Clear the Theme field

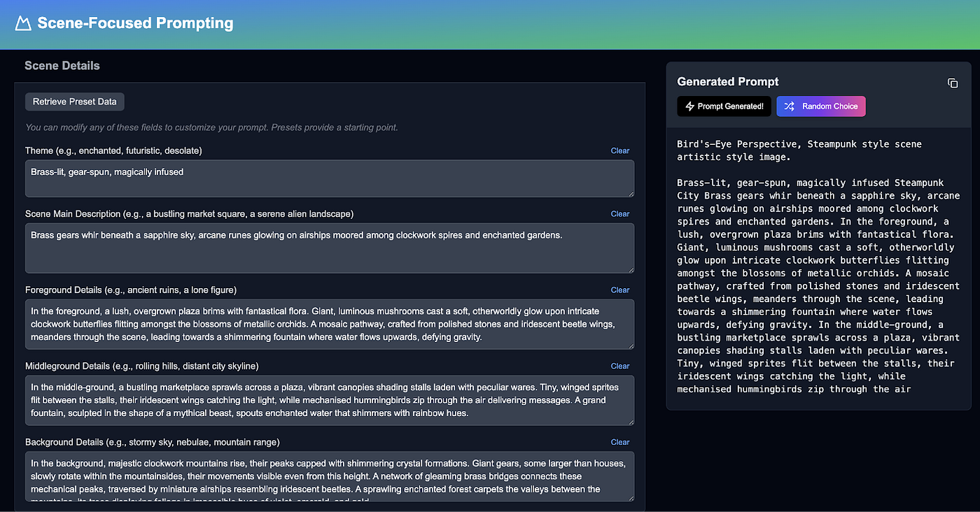620,150
